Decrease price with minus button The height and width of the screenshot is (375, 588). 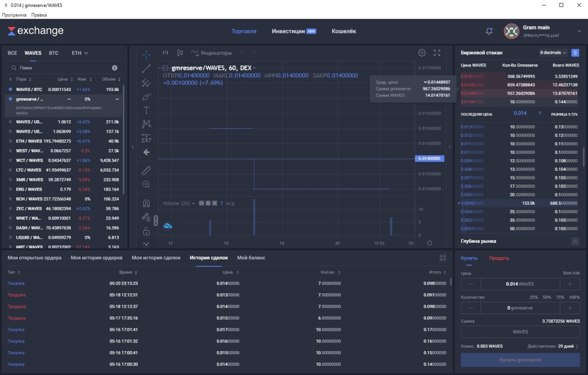point(471,284)
